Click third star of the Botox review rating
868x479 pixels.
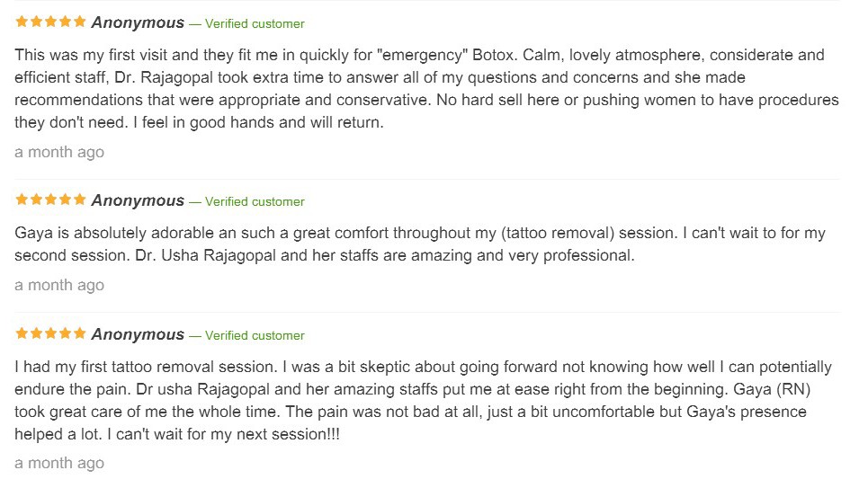[50, 22]
